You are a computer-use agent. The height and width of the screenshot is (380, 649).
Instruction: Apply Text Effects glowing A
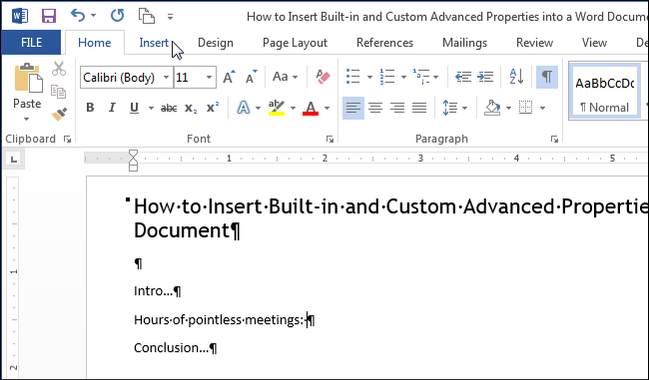[x=243, y=108]
